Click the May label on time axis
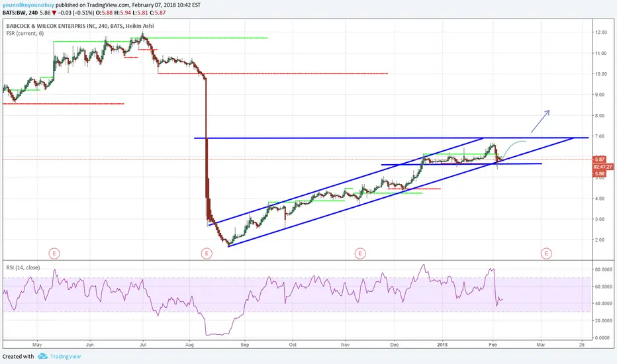Screen dimensions: 617x364 tap(37, 345)
